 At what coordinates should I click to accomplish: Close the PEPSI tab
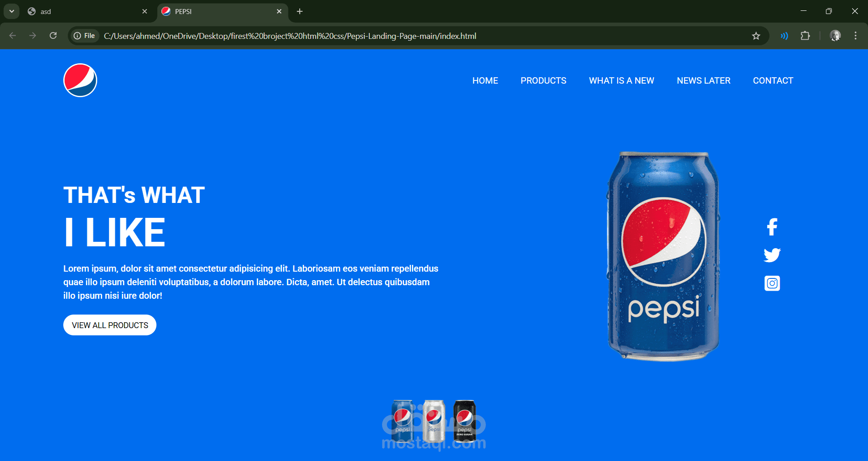[x=279, y=11]
